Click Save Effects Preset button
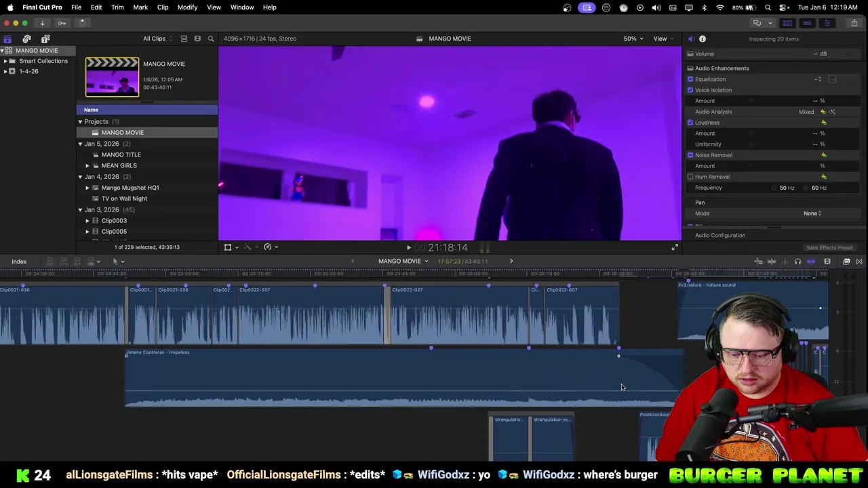868x488 pixels. pos(829,248)
